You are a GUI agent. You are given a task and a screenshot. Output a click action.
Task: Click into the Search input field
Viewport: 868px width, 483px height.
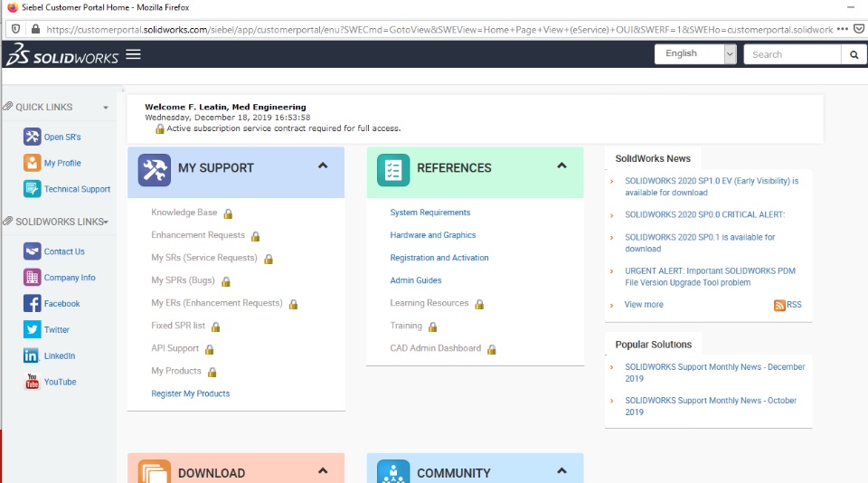pos(792,54)
